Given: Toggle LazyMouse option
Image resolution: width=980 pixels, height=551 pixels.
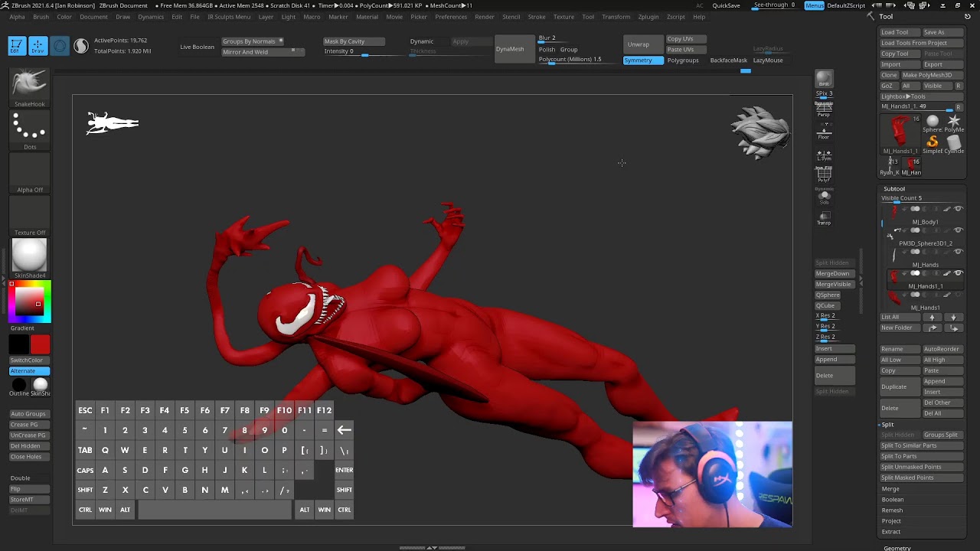Looking at the screenshot, I should (768, 60).
